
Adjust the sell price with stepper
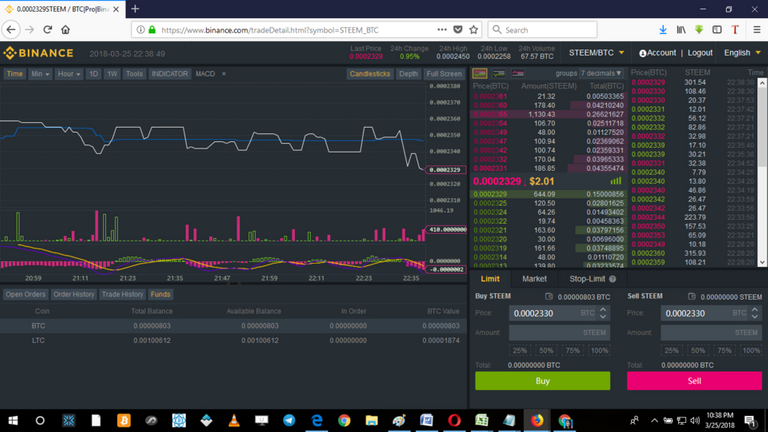click(755, 313)
